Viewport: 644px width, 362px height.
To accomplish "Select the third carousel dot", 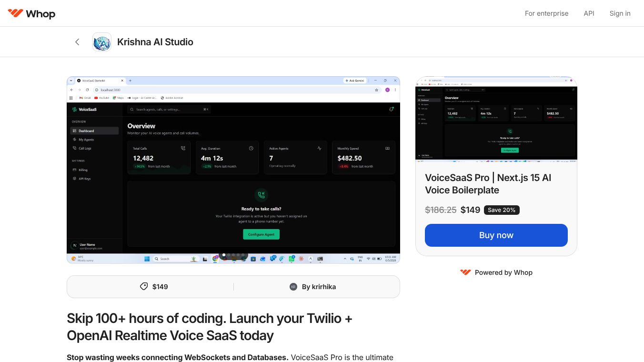I will [x=233, y=255].
